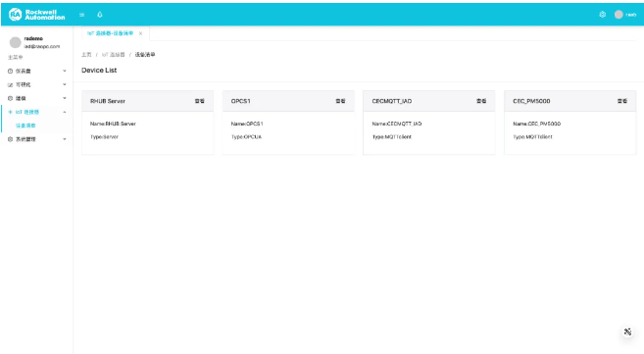
Task: Click the CECMQTT_IAD card title
Action: [x=392, y=101]
